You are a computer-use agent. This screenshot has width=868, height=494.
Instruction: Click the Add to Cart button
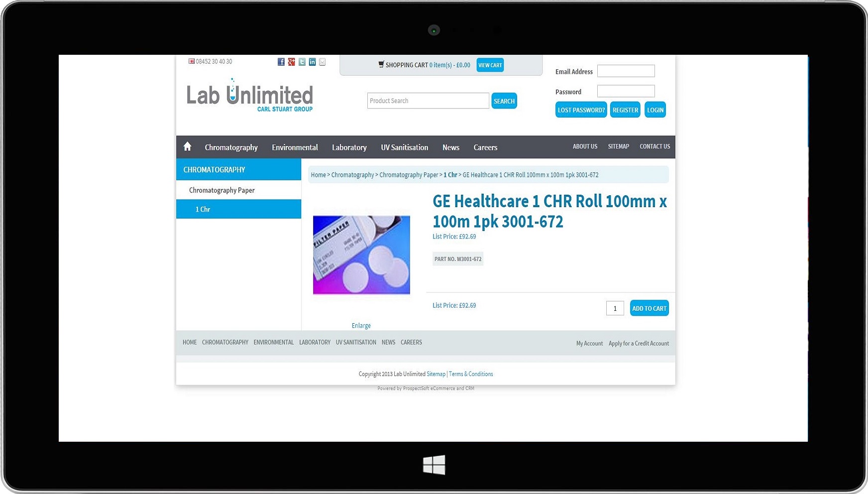coord(649,308)
